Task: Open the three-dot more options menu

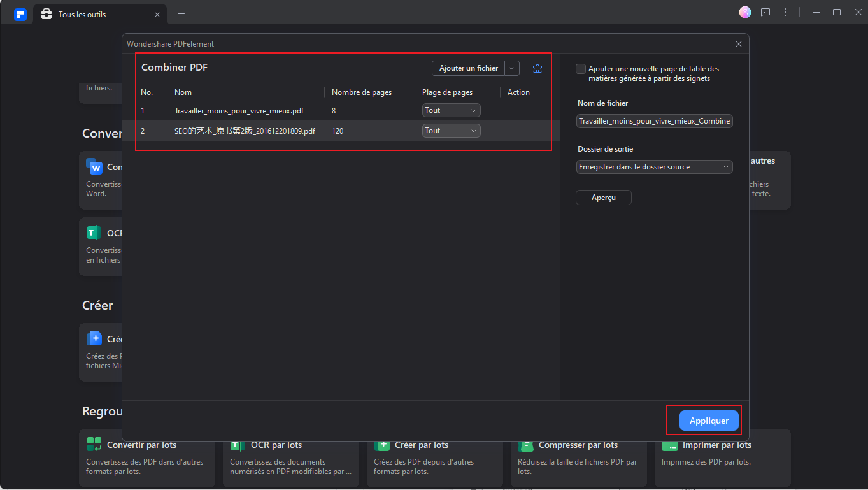Action: coord(786,12)
